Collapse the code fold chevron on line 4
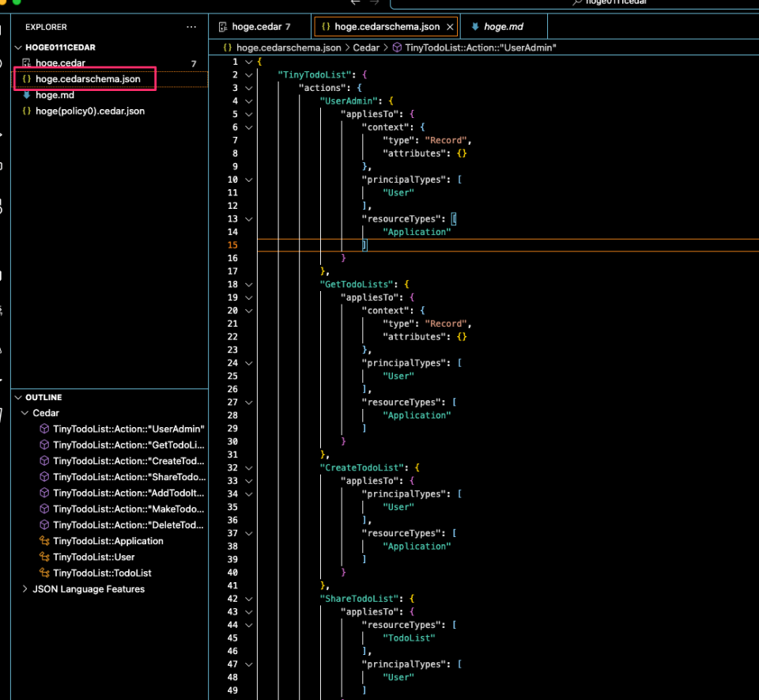Screen dimensions: 759x700 [x=247, y=100]
